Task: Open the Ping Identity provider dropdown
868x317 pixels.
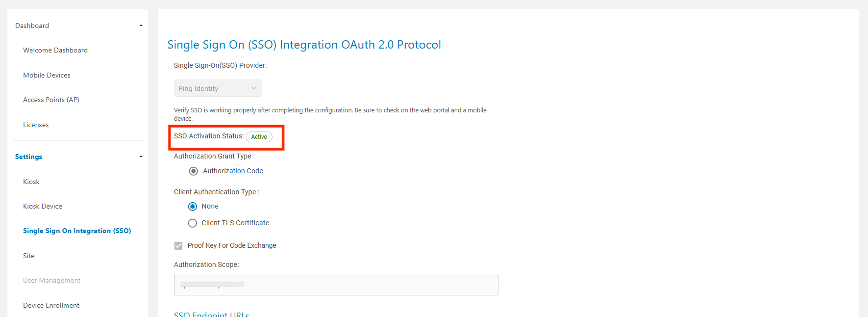Action: pos(218,88)
